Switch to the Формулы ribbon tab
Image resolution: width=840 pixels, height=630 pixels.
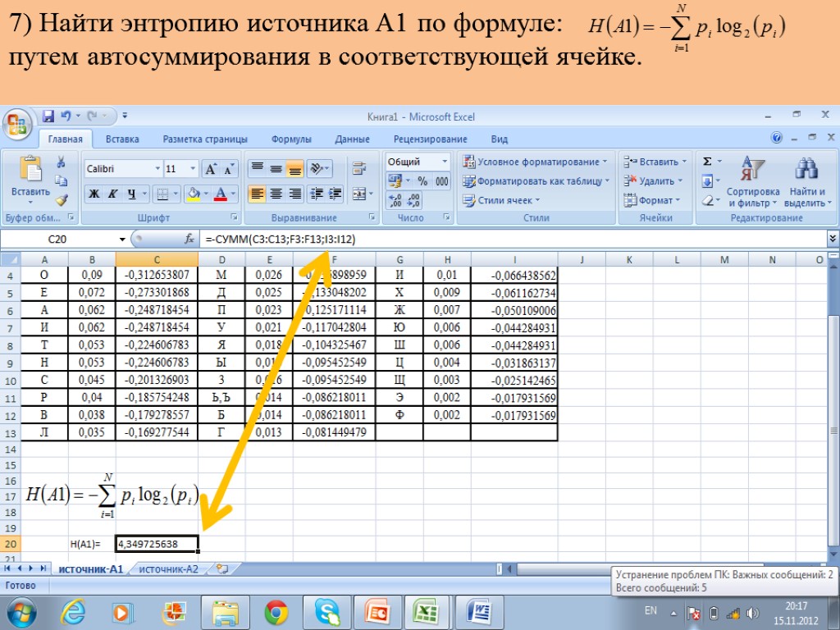pos(291,139)
